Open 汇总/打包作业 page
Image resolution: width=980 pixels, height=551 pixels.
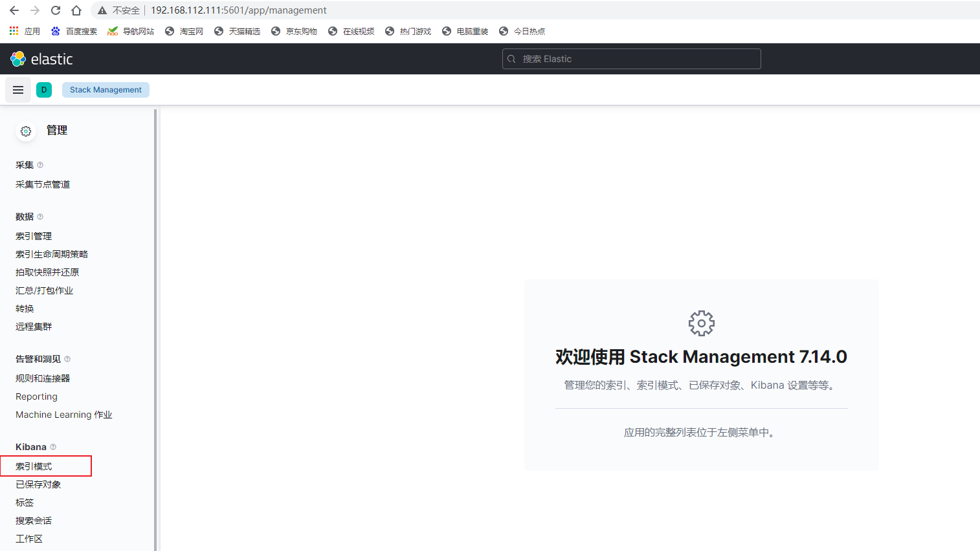point(44,290)
